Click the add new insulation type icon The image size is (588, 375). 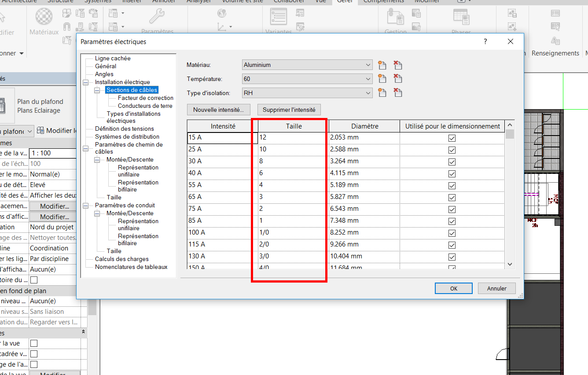point(382,93)
